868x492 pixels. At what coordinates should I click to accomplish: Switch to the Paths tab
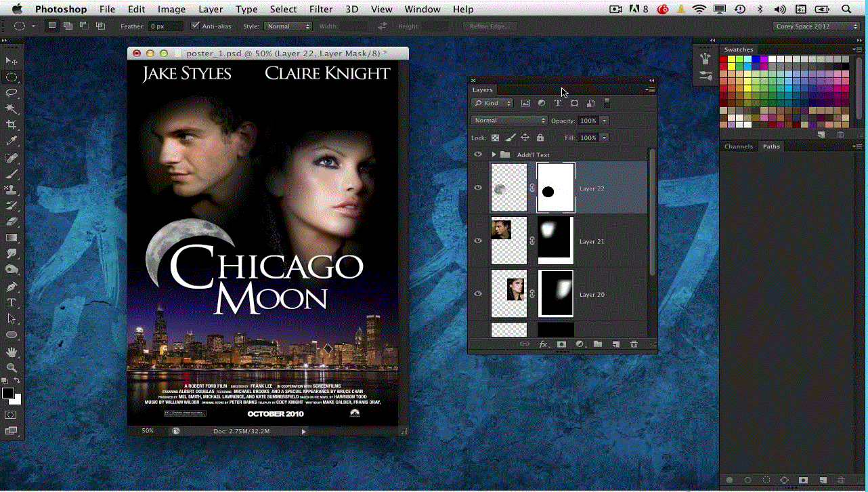(772, 146)
